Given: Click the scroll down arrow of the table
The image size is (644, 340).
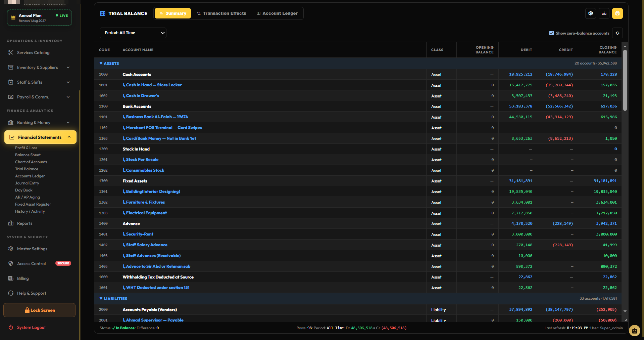Looking at the screenshot, I should coord(625,311).
